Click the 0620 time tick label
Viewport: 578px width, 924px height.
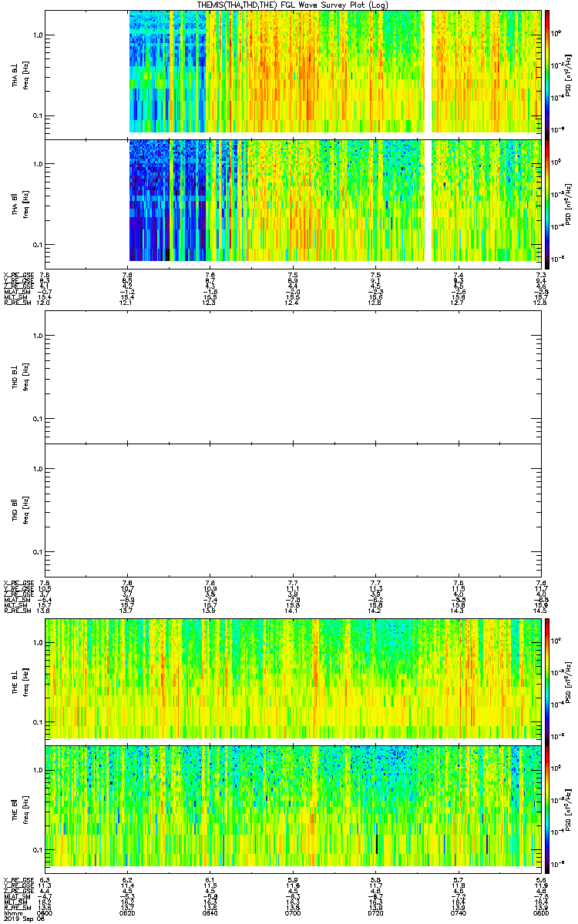click(x=127, y=912)
